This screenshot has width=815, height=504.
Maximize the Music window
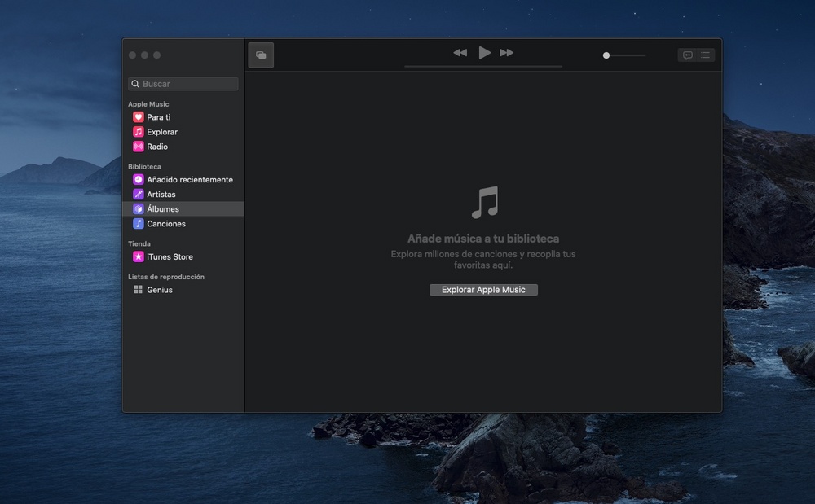tap(157, 55)
